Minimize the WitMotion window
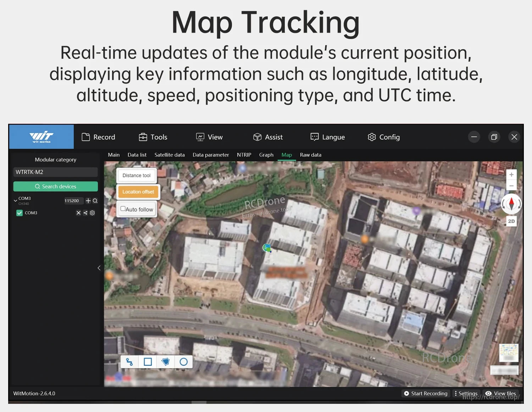This screenshot has width=532, height=412. coord(474,137)
